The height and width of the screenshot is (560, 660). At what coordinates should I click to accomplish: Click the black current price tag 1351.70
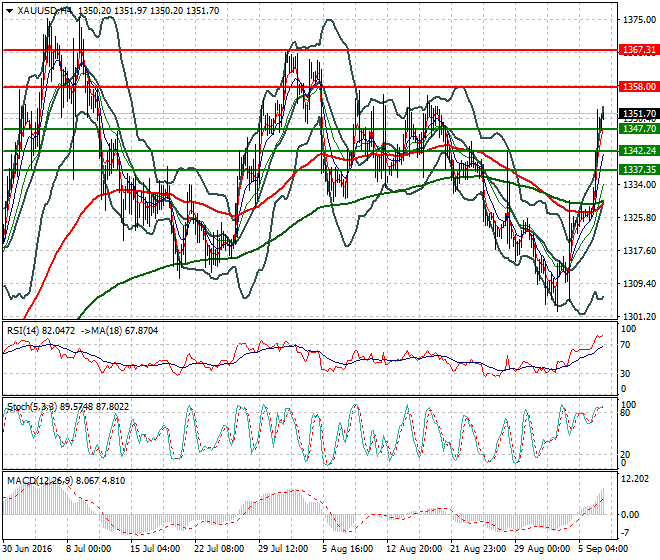point(639,114)
